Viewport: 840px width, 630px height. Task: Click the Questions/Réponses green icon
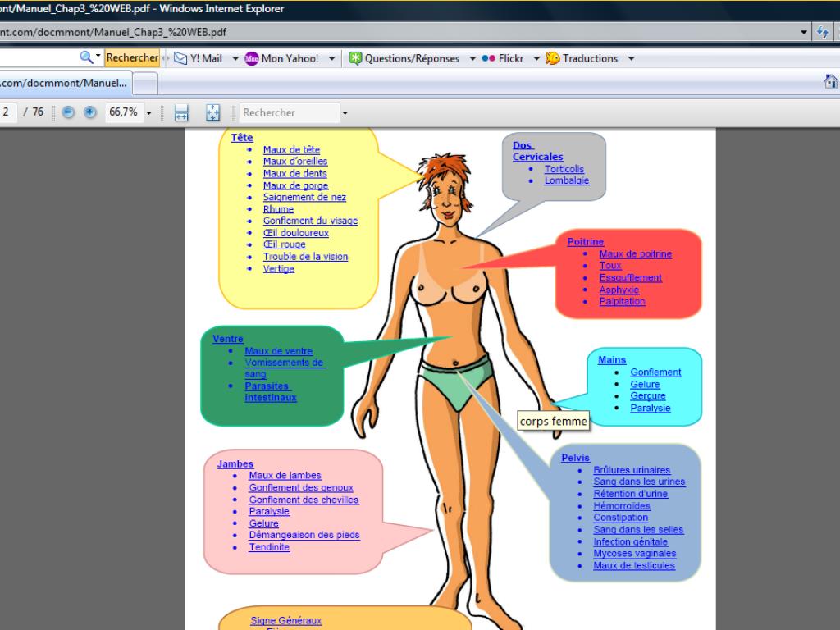pyautogui.click(x=355, y=58)
